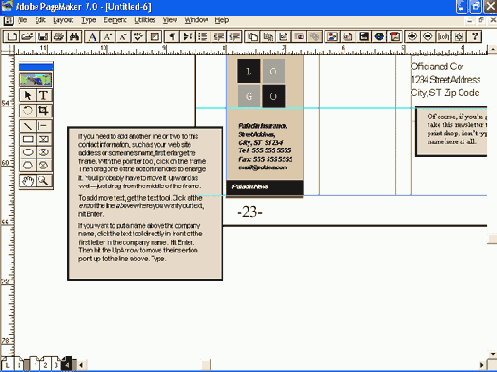Image resolution: width=497 pixels, height=372 pixels.
Task: Switch to left master page icon
Action: click(x=7, y=365)
